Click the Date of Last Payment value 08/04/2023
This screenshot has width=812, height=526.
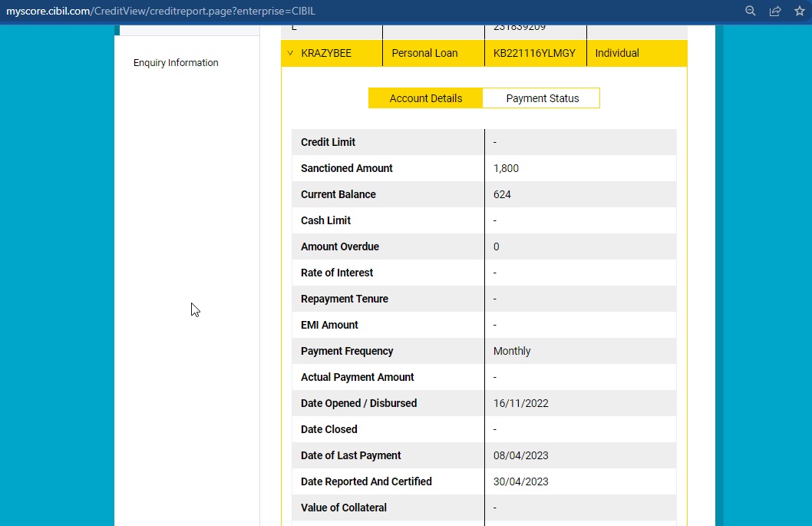pyautogui.click(x=521, y=455)
